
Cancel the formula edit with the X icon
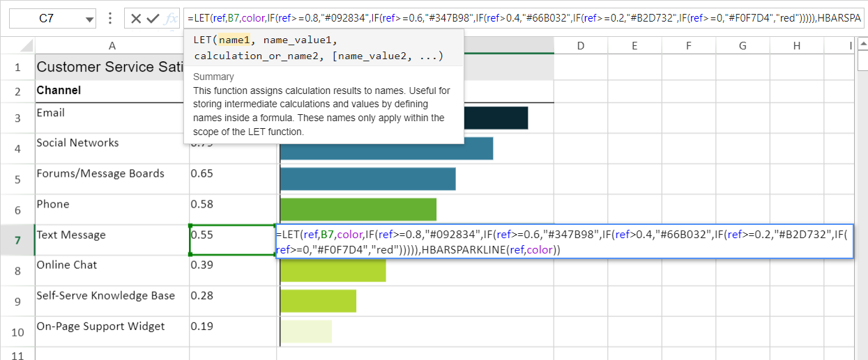pyautogui.click(x=136, y=19)
